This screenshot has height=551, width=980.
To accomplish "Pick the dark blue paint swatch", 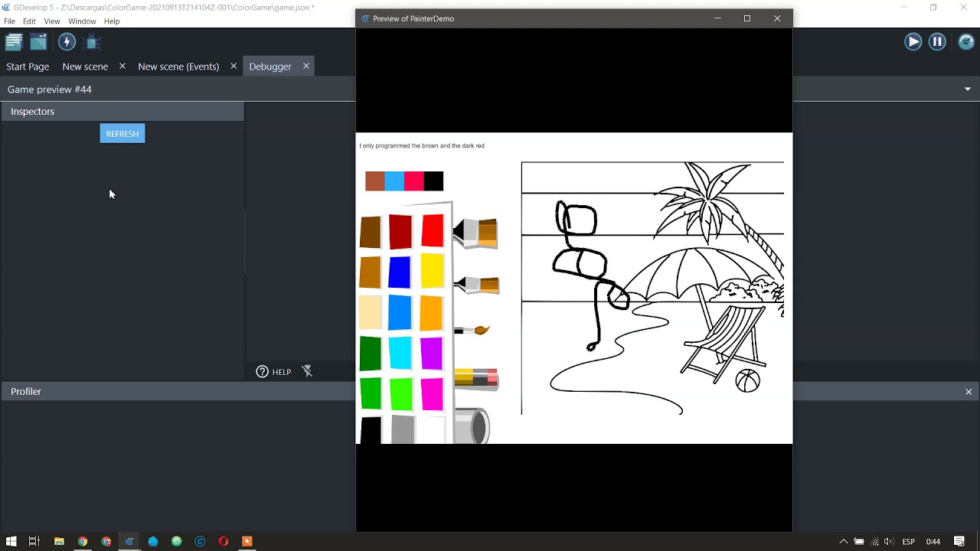I will click(400, 272).
